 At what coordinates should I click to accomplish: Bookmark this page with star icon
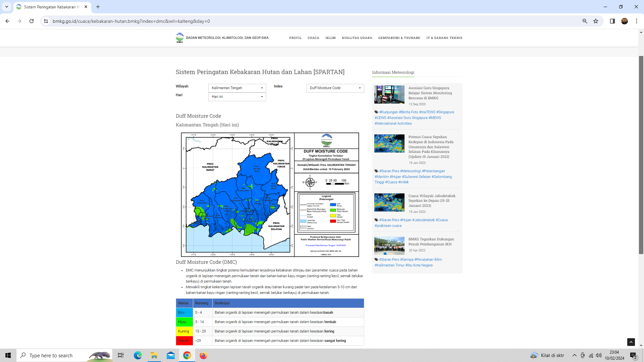tap(596, 21)
